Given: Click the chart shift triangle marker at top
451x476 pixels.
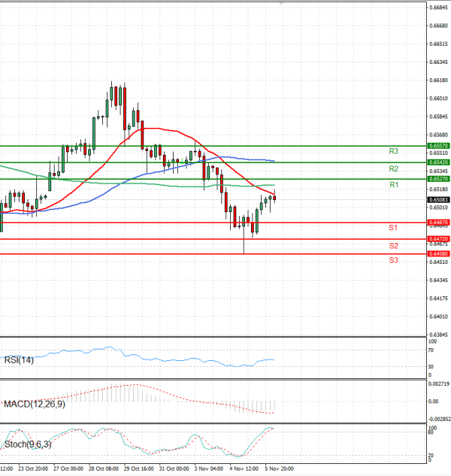Looking at the screenshot, I should 282,4.
